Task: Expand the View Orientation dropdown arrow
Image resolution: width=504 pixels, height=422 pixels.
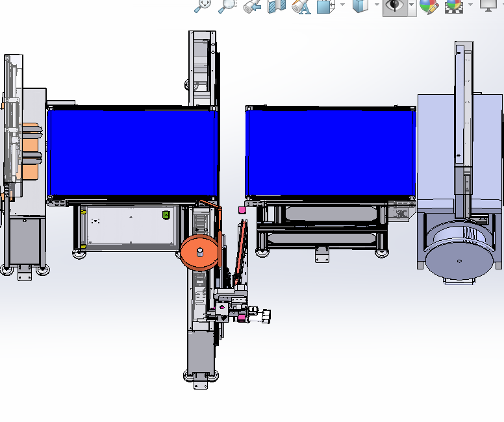Action: pos(342,6)
